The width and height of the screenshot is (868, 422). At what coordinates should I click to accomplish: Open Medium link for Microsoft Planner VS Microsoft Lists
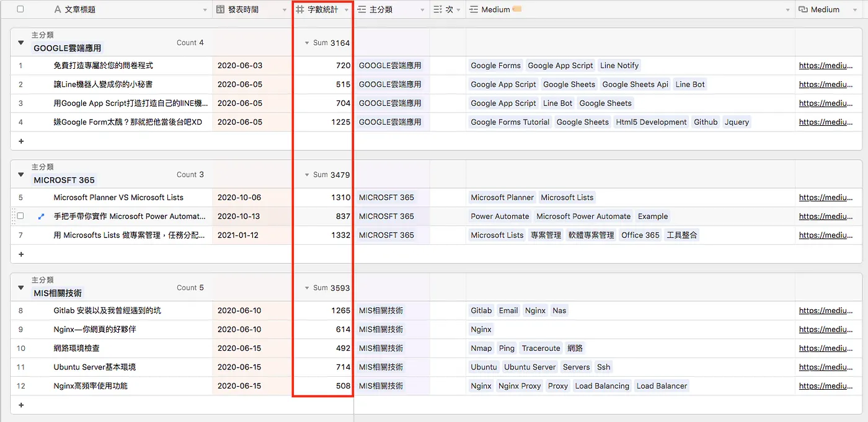[x=826, y=198]
